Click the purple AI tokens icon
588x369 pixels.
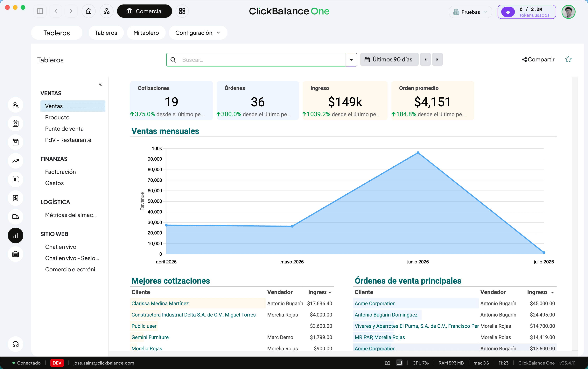pyautogui.click(x=508, y=12)
